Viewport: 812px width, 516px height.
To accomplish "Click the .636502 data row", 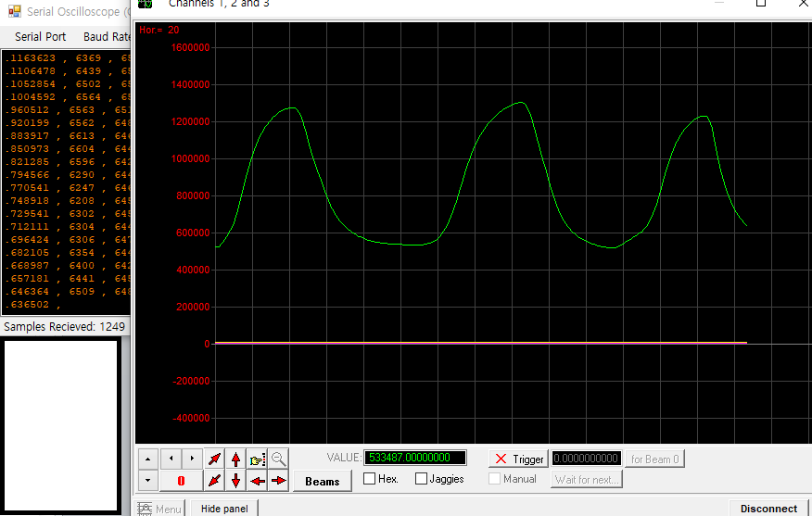I will click(x=68, y=305).
